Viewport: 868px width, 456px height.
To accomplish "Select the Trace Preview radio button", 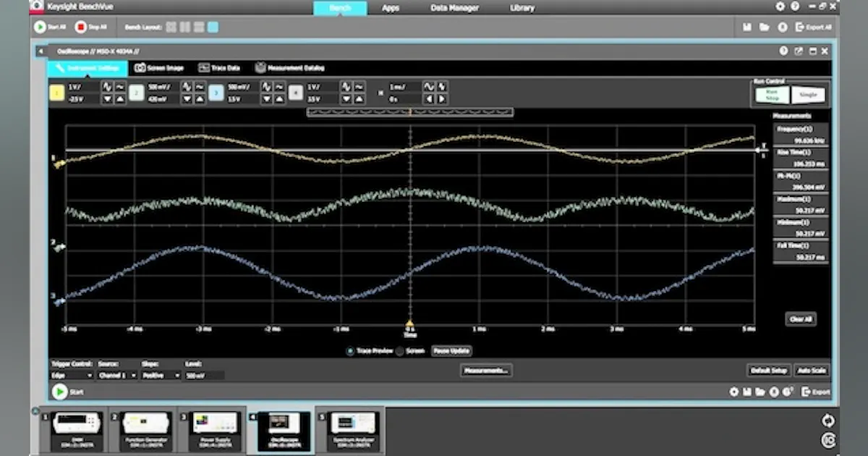I will 351,351.
